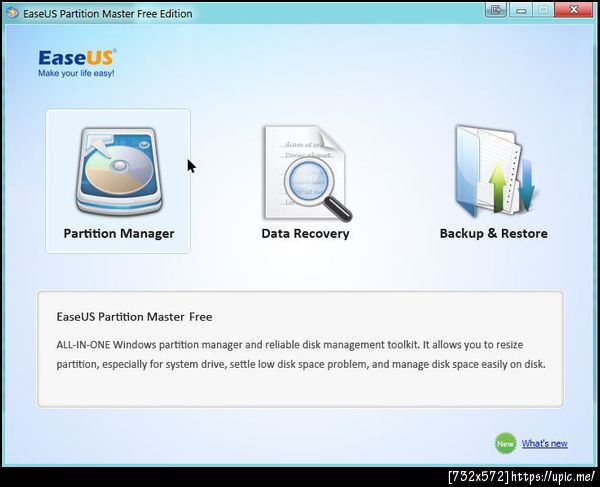Click the 'EaseUS Partition Master Free' heading
600x487 pixels.
tap(134, 317)
